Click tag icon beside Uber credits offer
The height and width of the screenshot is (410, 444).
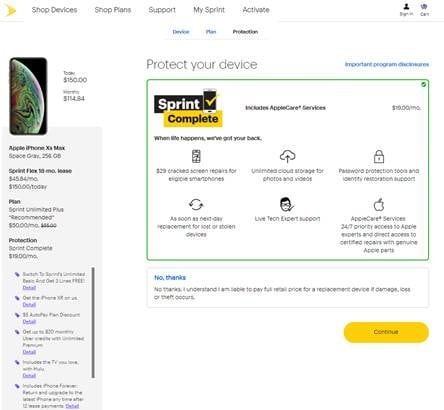click(17, 332)
